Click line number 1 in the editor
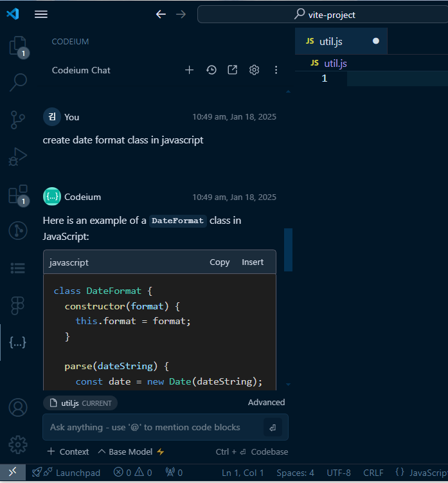 click(x=324, y=78)
